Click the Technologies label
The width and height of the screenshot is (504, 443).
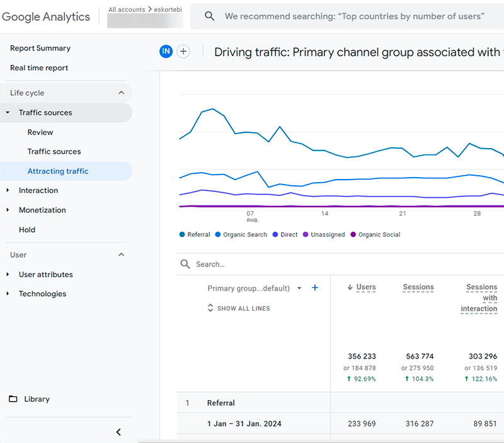point(42,294)
